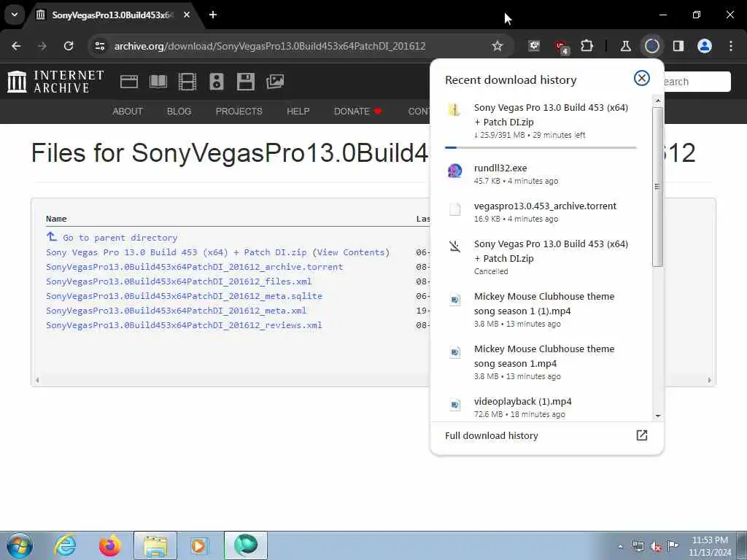Click the muted volume tray icon
This screenshot has height=560, width=747.
656,547
